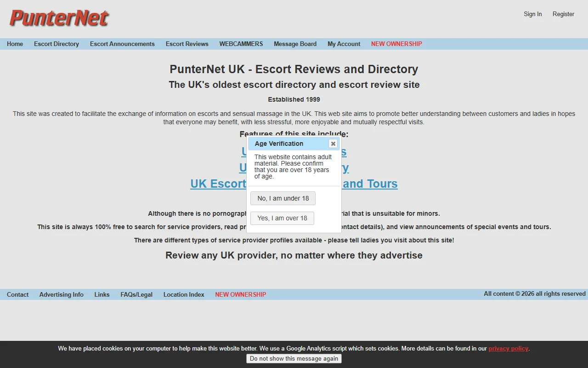Visit the Message Board
588x368 pixels.
[295, 44]
